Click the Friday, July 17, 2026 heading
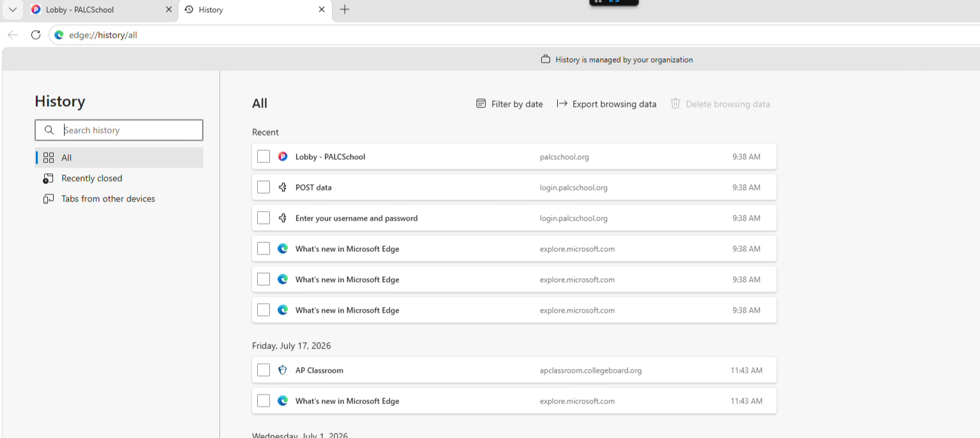 point(292,346)
